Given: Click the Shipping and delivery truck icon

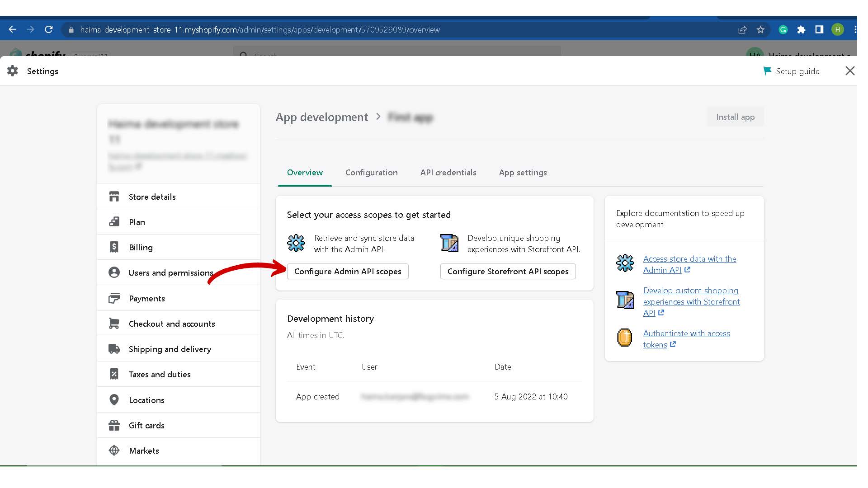Looking at the screenshot, I should coord(114,349).
